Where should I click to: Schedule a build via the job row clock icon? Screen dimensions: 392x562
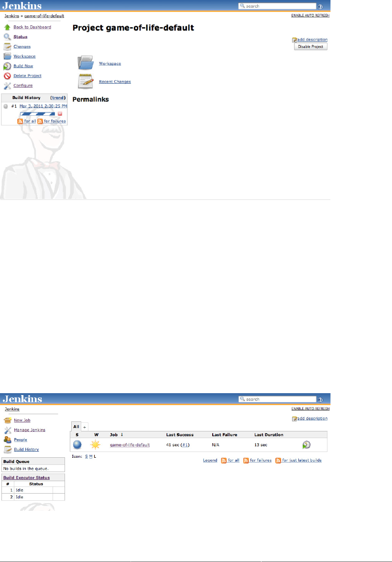[306, 445]
